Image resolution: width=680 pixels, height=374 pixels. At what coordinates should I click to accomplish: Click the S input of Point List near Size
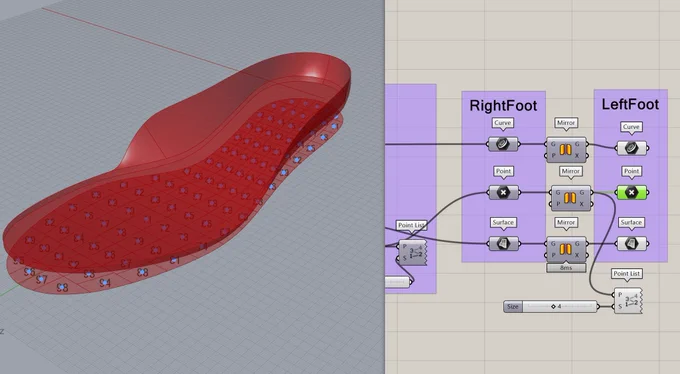[620, 306]
